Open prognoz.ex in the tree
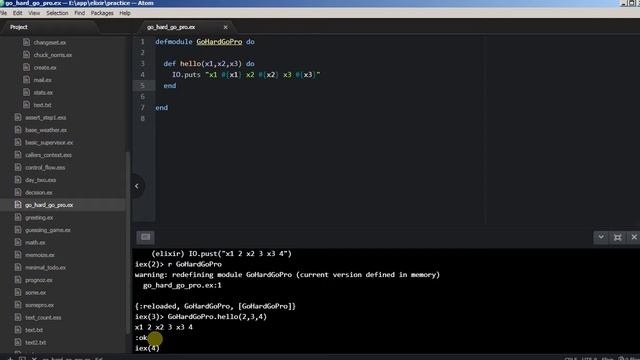The image size is (640, 360). pos(39,280)
